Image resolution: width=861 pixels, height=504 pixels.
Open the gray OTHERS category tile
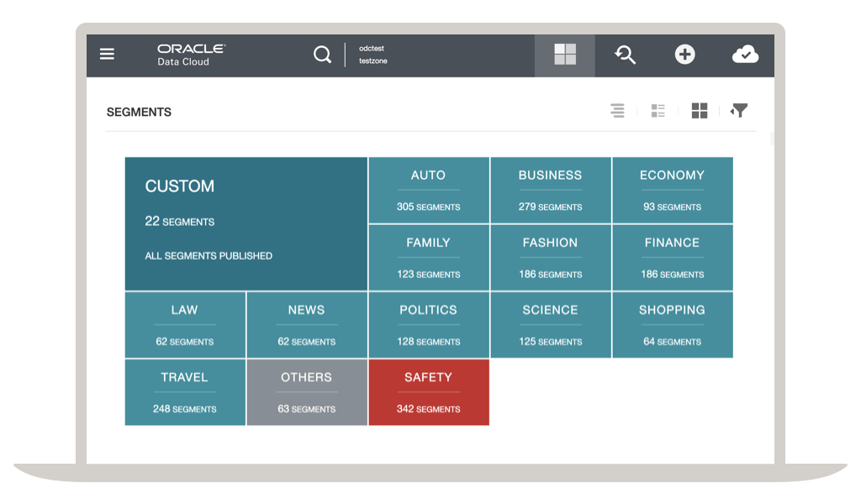(307, 392)
